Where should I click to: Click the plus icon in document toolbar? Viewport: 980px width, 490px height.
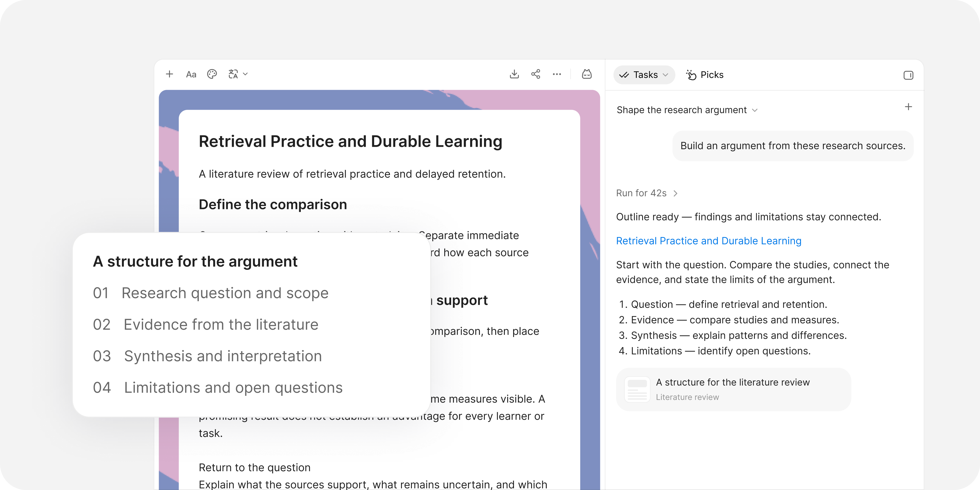(169, 74)
